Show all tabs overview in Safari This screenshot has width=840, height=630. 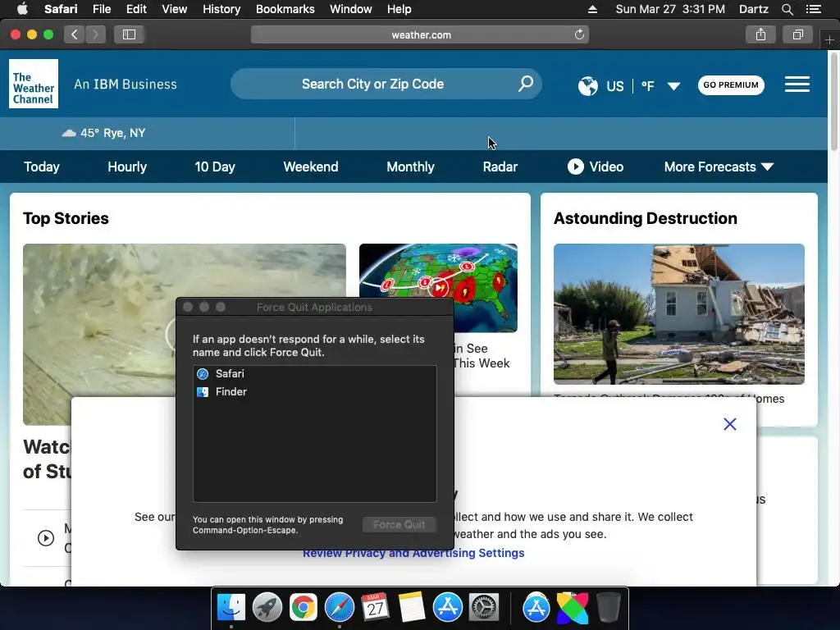pos(797,34)
